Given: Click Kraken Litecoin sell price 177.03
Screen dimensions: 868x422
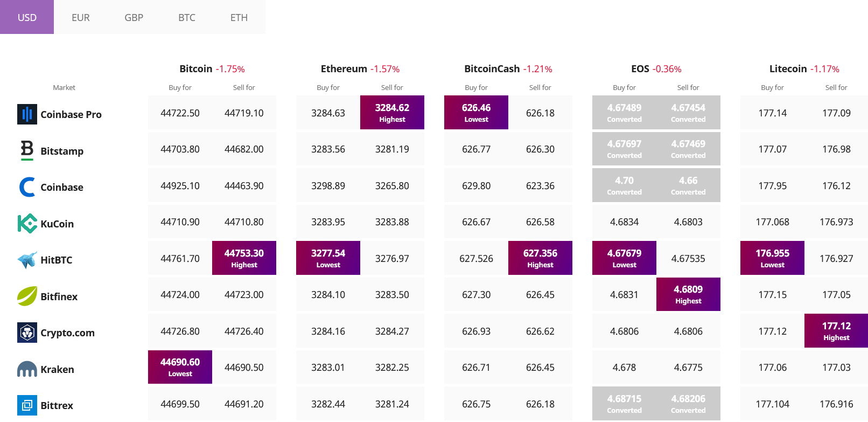Looking at the screenshot, I should [x=836, y=368].
